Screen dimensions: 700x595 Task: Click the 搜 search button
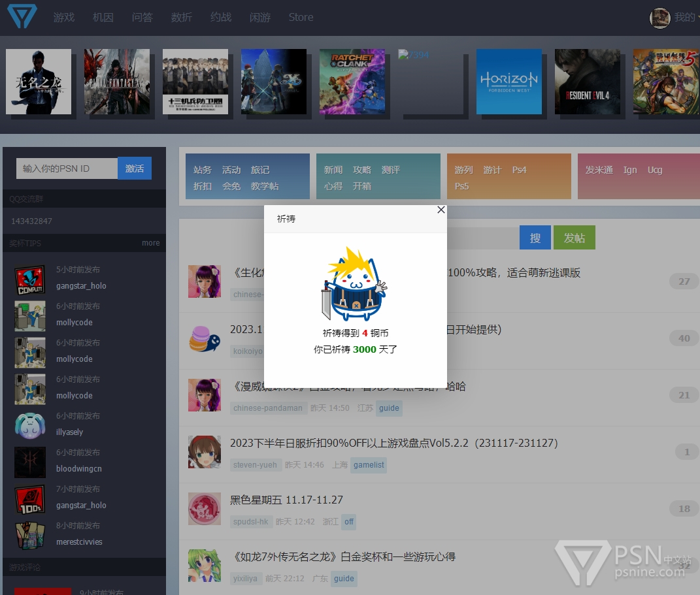pyautogui.click(x=535, y=238)
